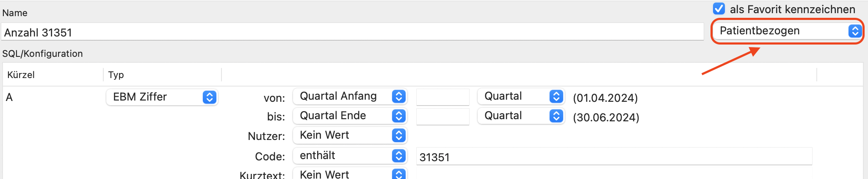
Task: Expand the 'Quartal Ende' bis dropdown
Action: pyautogui.click(x=350, y=116)
